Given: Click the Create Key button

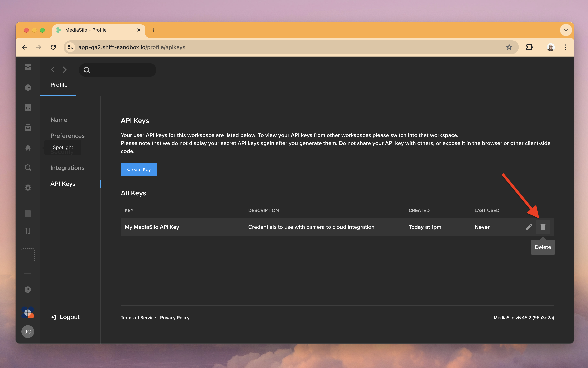Looking at the screenshot, I should click(139, 169).
